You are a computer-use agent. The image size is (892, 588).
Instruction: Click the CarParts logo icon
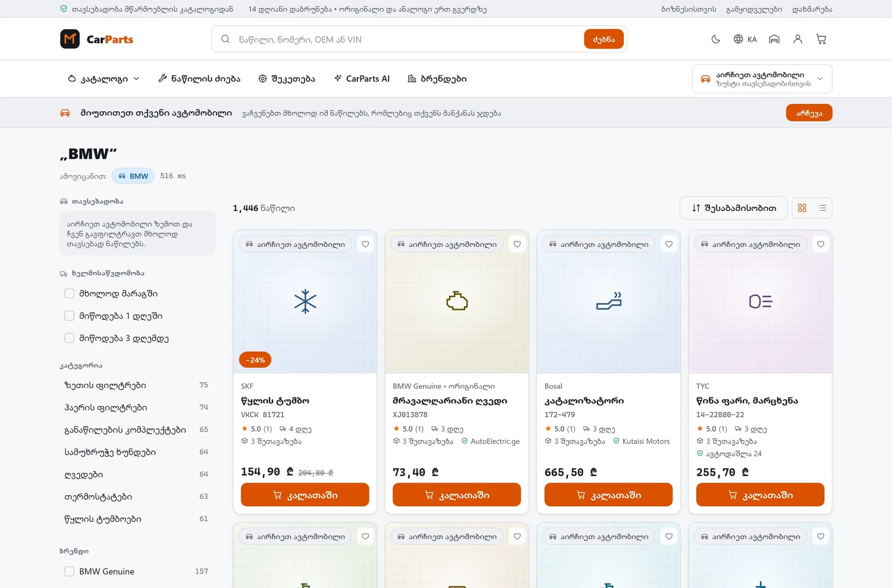(70, 39)
